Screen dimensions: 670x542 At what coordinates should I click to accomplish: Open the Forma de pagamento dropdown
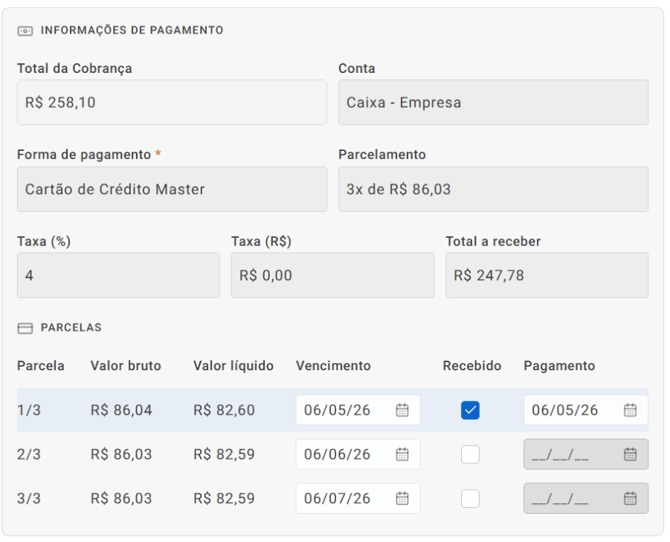pos(172,189)
